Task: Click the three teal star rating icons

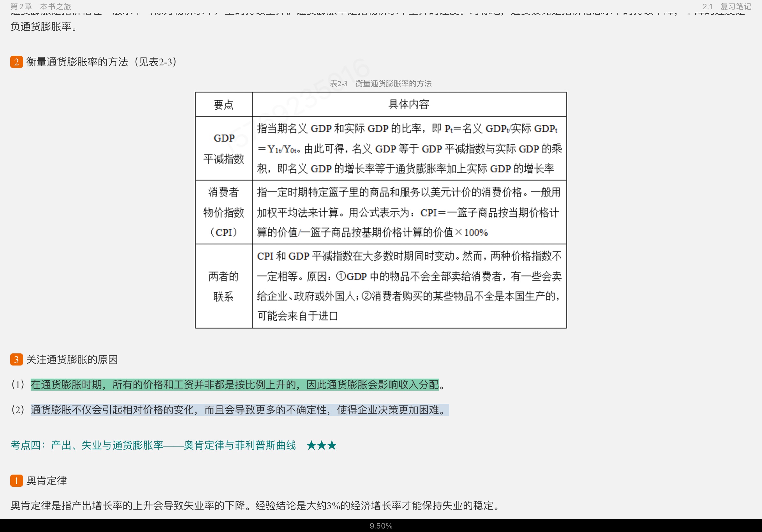Action: click(x=321, y=445)
